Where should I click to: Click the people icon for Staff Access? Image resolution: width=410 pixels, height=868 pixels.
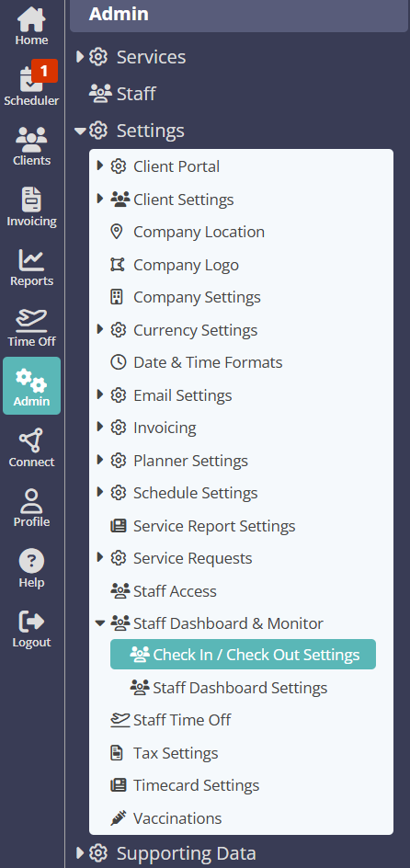click(120, 591)
